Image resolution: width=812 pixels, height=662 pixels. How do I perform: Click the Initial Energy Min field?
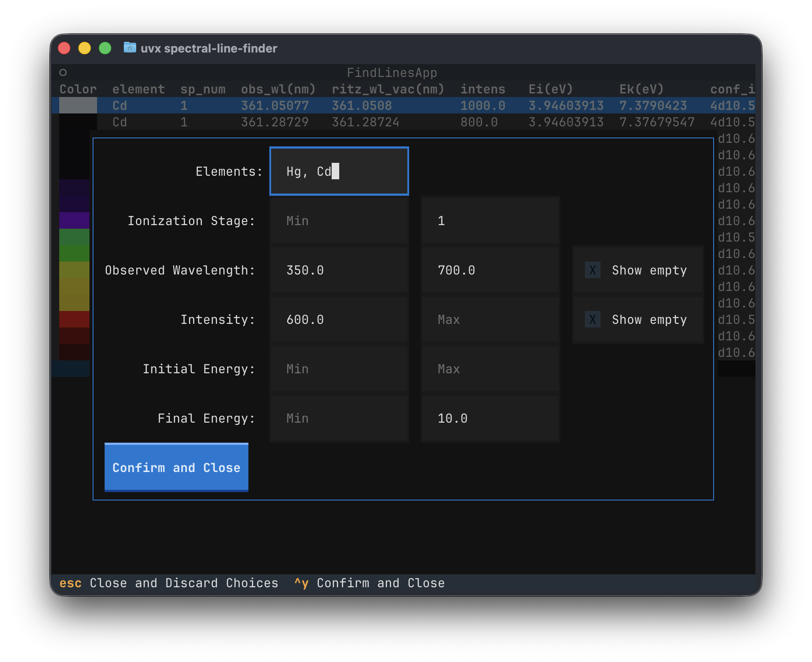(x=339, y=369)
